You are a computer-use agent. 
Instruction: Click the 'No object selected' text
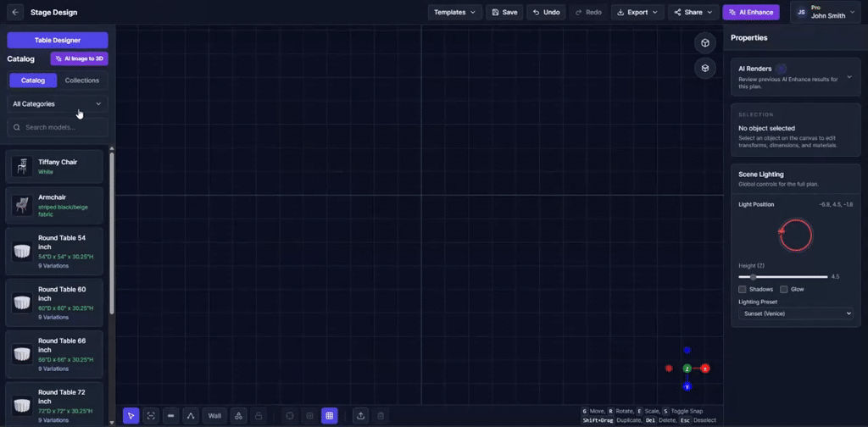tap(766, 128)
